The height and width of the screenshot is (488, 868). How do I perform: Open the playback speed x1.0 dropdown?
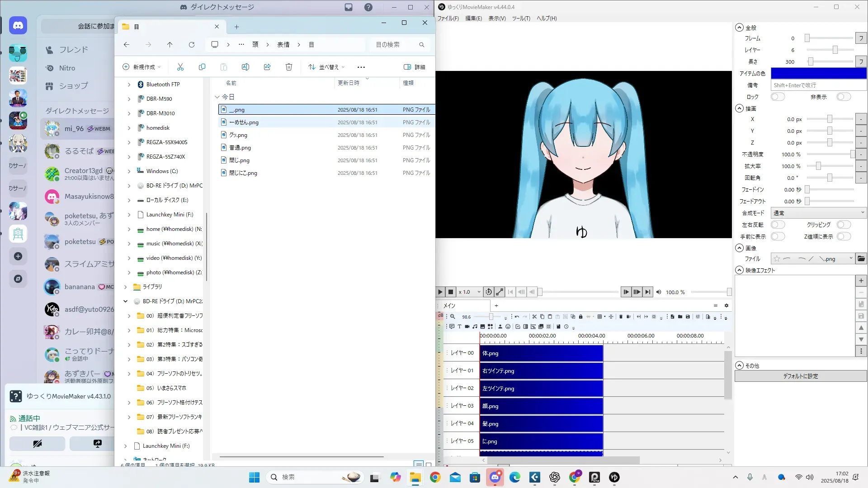469,292
